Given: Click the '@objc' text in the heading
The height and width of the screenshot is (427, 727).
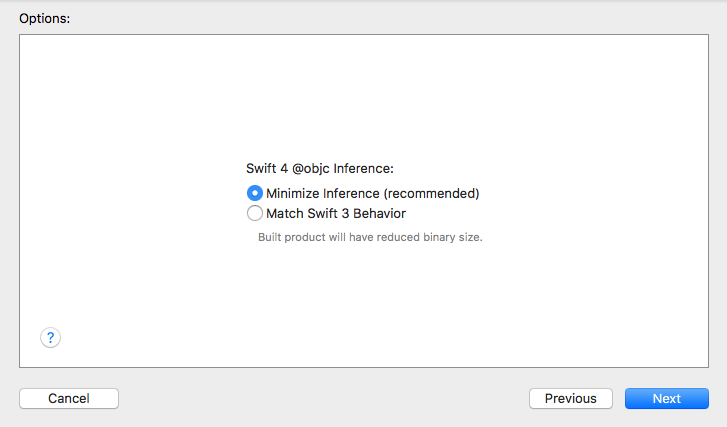Looking at the screenshot, I should (x=311, y=168).
